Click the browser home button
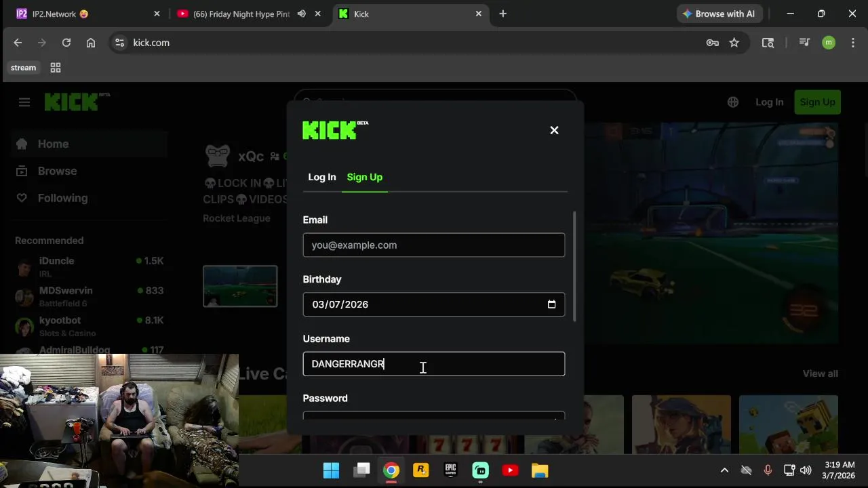The width and height of the screenshot is (868, 488). coord(91,43)
